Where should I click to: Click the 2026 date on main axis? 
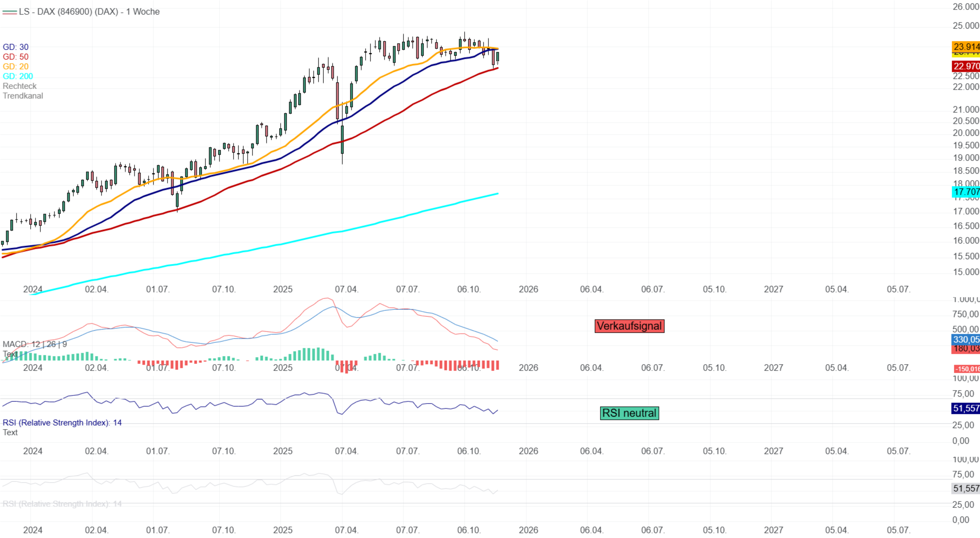[x=528, y=289]
